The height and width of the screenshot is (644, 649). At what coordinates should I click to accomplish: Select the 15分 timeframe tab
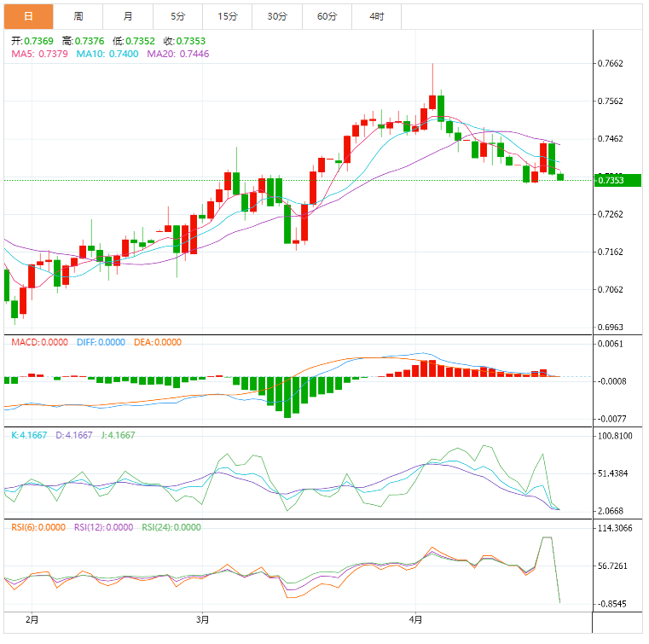228,16
